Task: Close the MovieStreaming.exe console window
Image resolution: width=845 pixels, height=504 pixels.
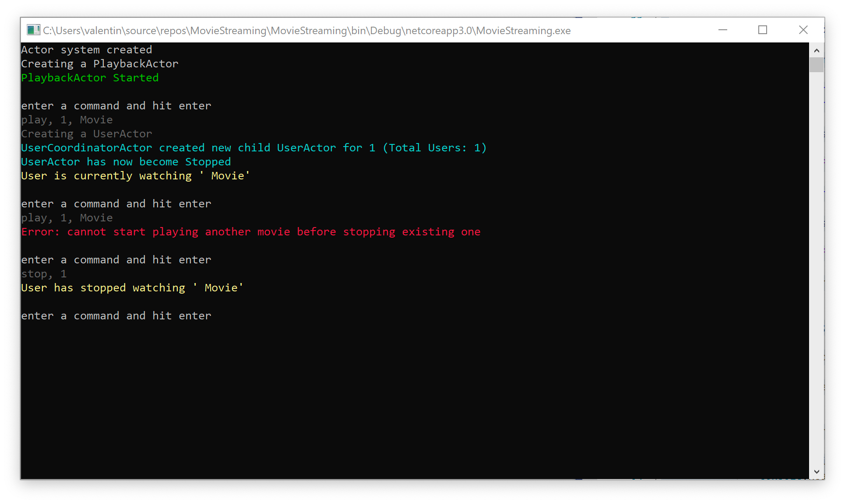Action: (803, 30)
